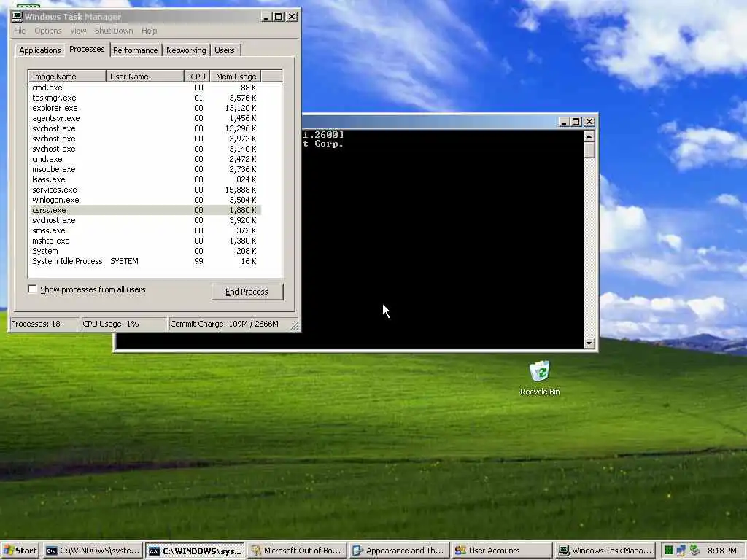
Task: Select cmd.exe row using 88 K
Action: (x=144, y=87)
